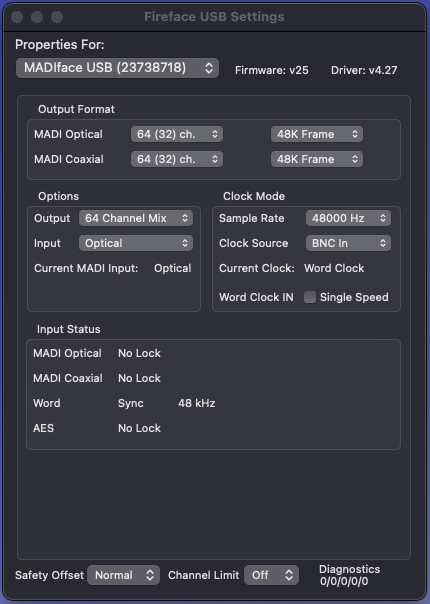Change Clock Source BNC In dropdown
This screenshot has height=604, width=430.
pos(348,243)
